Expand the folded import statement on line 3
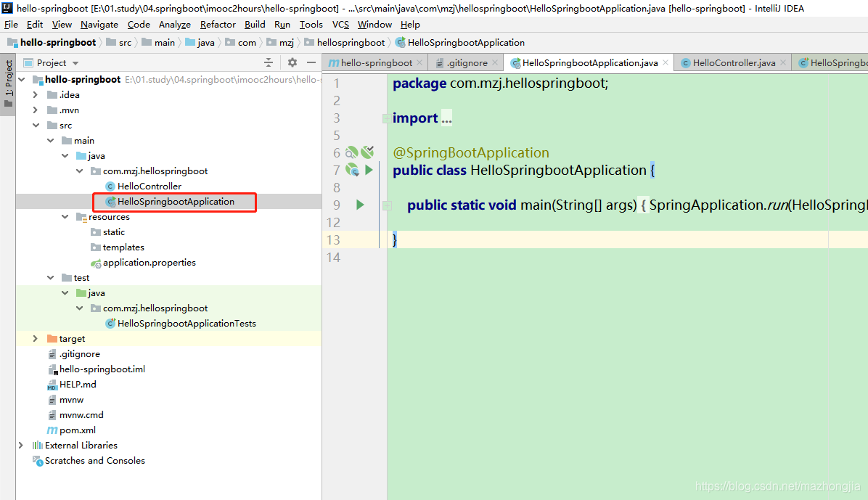Screen dimensions: 868x500 coord(386,118)
